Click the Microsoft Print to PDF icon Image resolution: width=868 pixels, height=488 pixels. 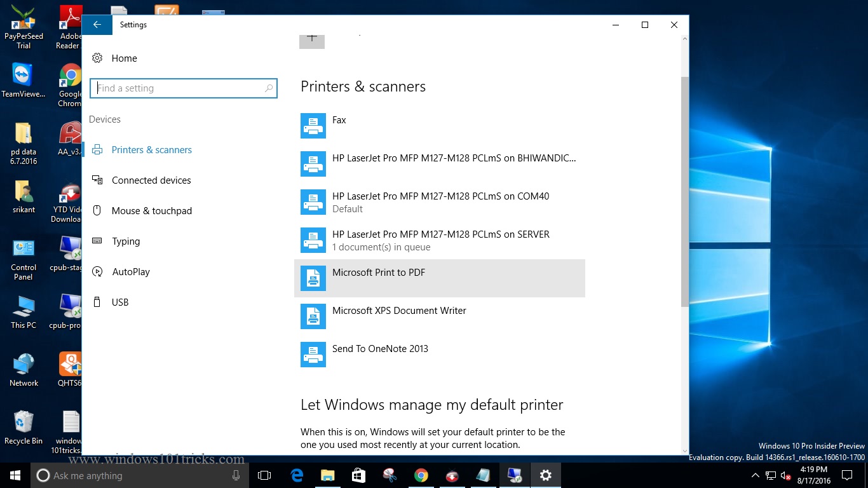313,278
